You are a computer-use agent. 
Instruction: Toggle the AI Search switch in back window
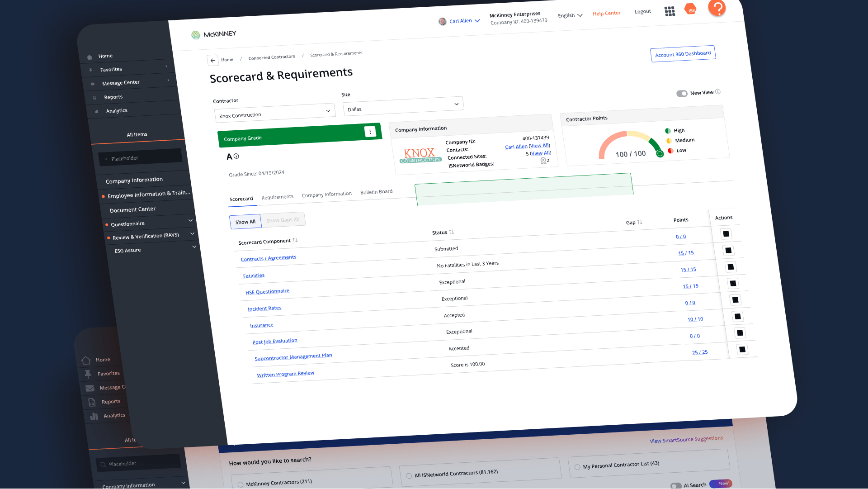pyautogui.click(x=676, y=486)
